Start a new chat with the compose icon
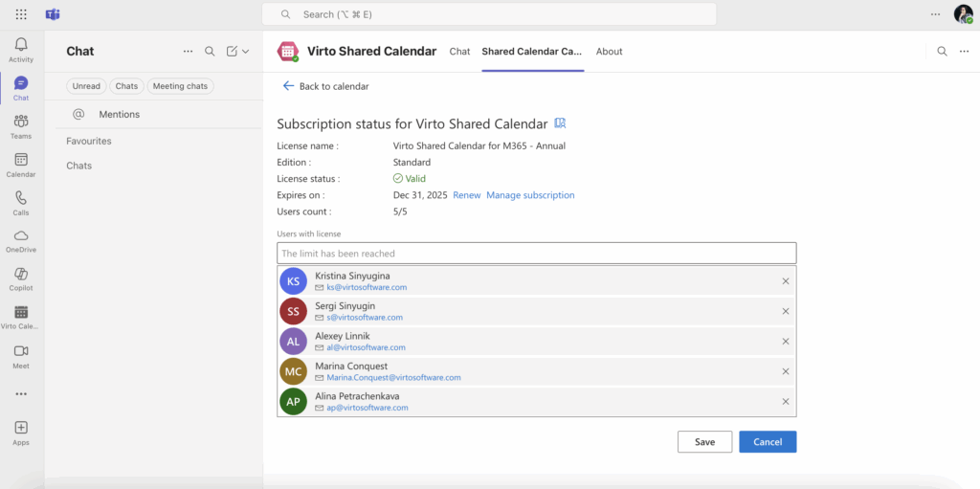 [x=232, y=52]
